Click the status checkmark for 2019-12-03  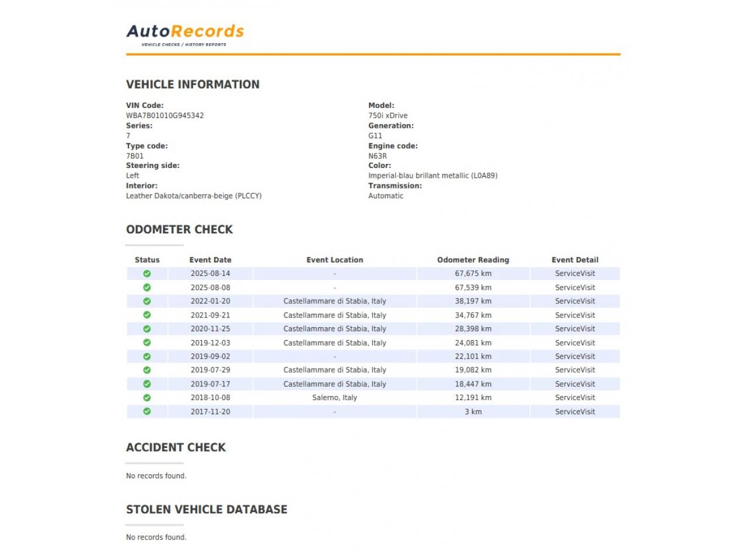click(x=147, y=343)
